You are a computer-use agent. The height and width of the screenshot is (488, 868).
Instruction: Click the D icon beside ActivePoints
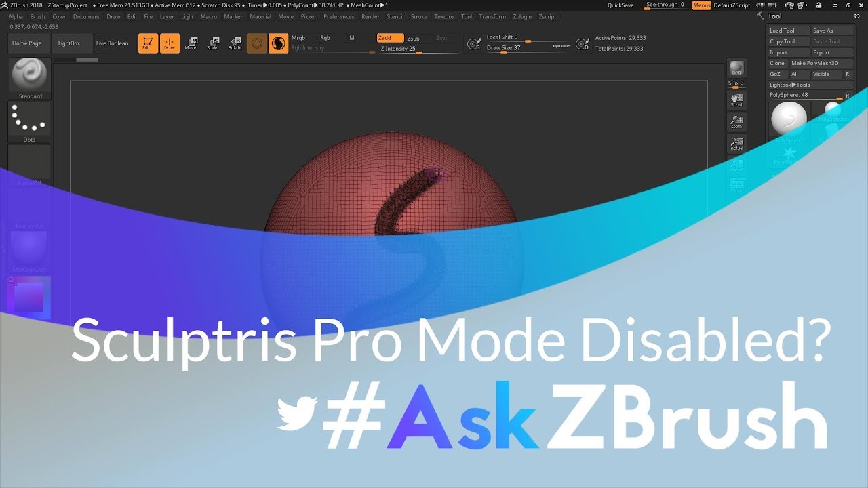582,44
